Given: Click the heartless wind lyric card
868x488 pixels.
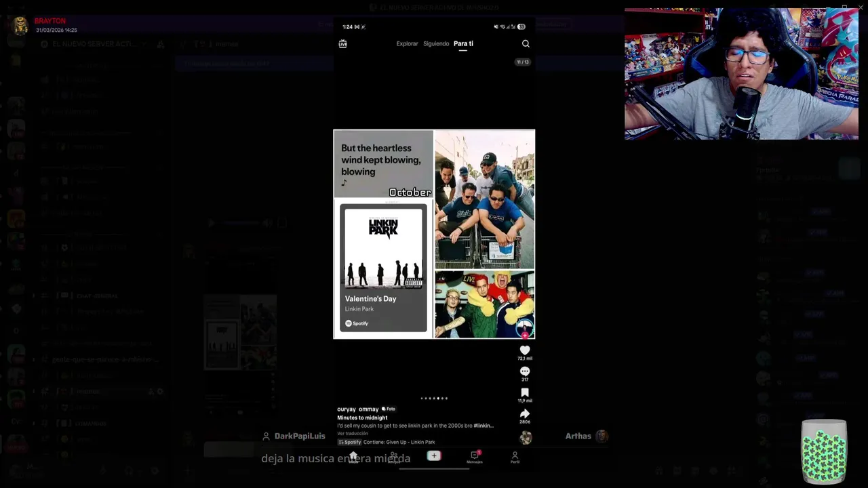Looking at the screenshot, I should click(x=383, y=163).
